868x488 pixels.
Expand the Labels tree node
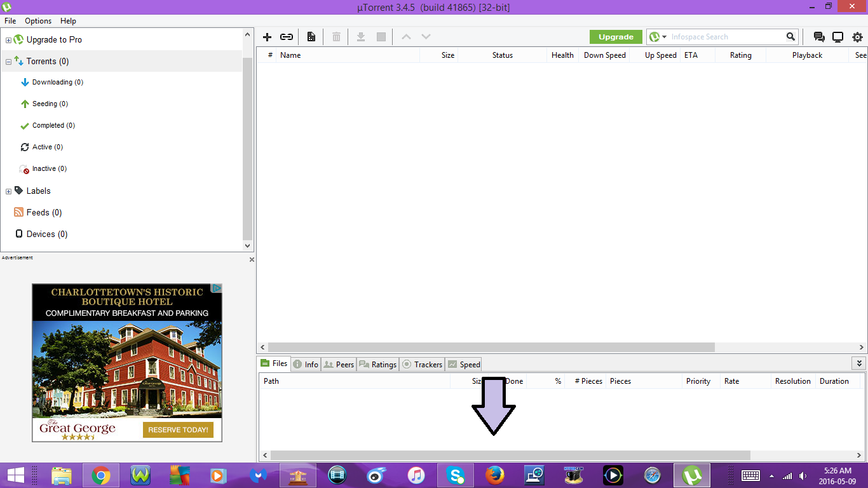pyautogui.click(x=8, y=191)
